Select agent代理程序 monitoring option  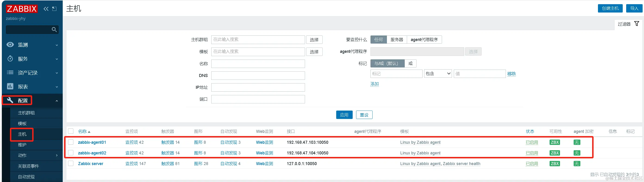point(424,40)
